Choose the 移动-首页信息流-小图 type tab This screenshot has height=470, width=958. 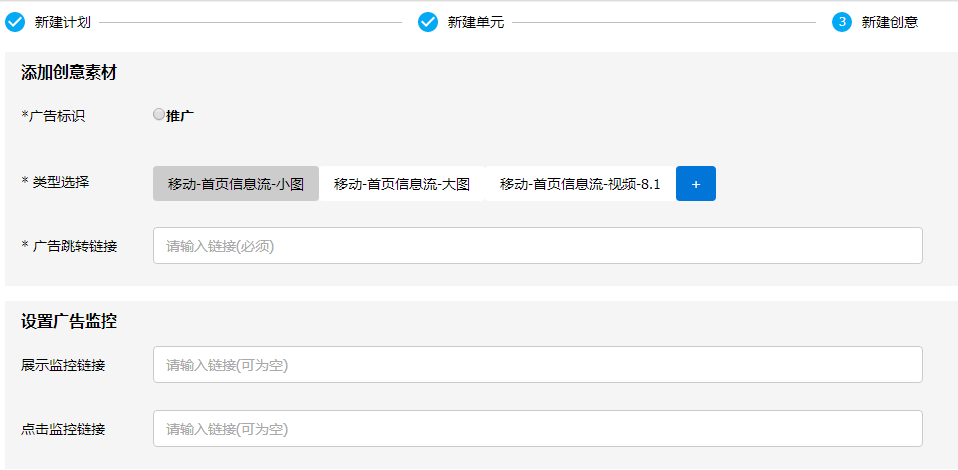[236, 184]
